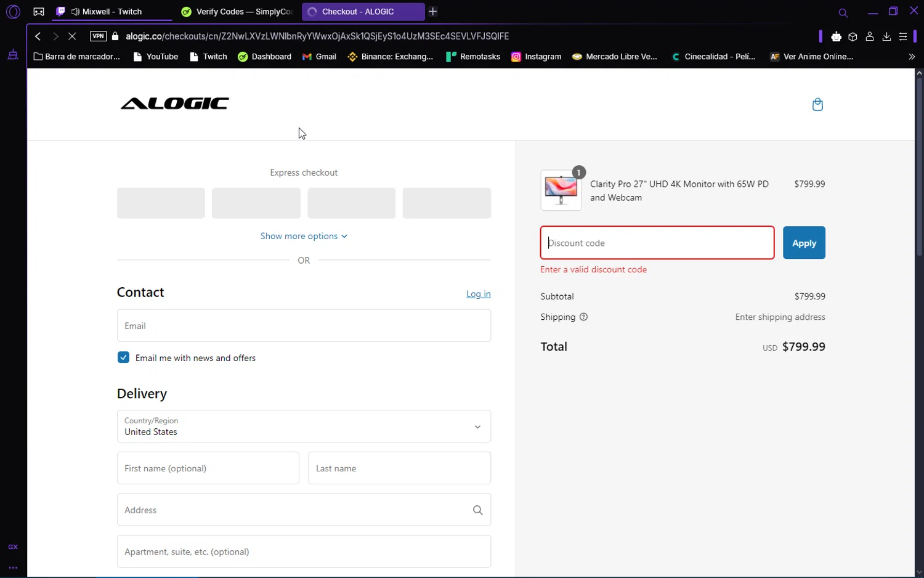924x578 pixels.
Task: Focus the Apartment, suite field
Action: tap(304, 552)
